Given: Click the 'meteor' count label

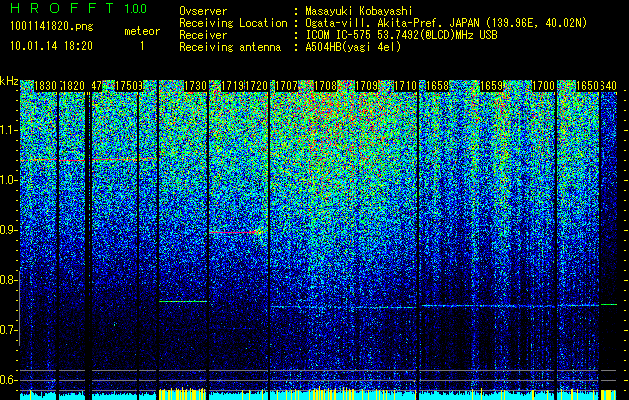Looking at the screenshot, I should pyautogui.click(x=142, y=31).
